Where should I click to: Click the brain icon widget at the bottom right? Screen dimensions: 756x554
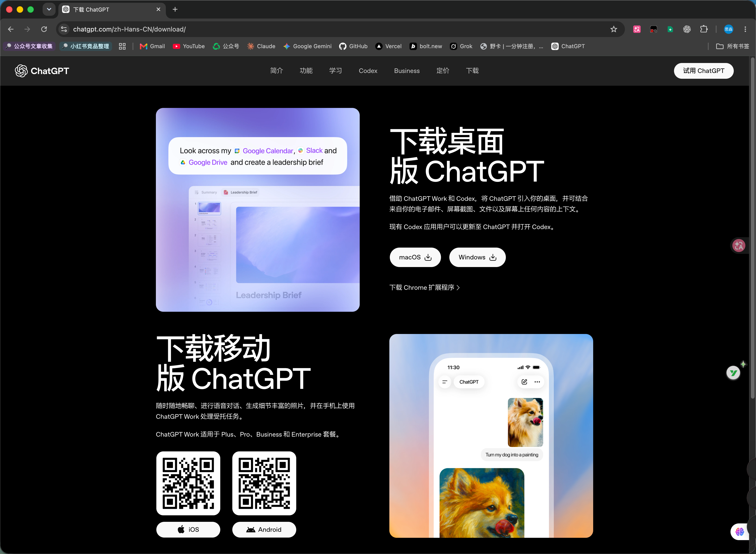[740, 532]
